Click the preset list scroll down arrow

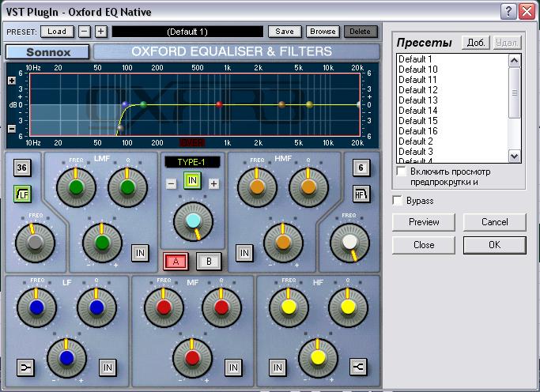515,156
